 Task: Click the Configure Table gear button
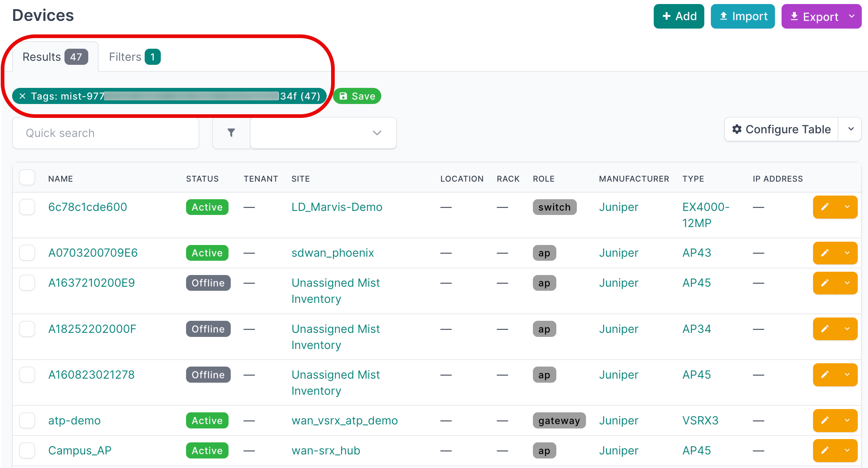[x=781, y=129]
